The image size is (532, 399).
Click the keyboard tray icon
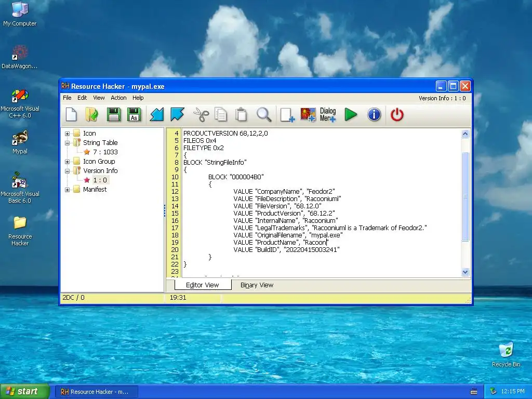pos(474,392)
